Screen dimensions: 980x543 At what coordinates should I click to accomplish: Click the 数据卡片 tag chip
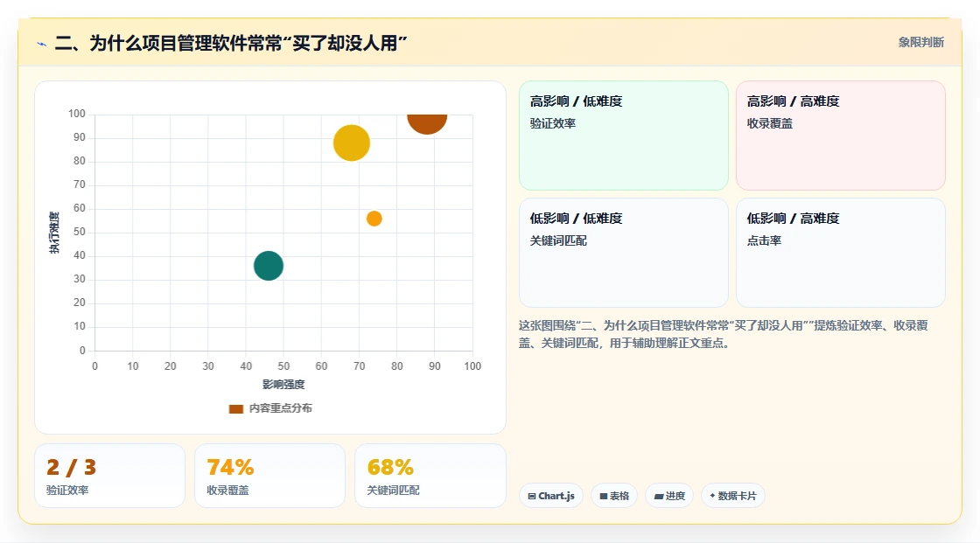[733, 496]
